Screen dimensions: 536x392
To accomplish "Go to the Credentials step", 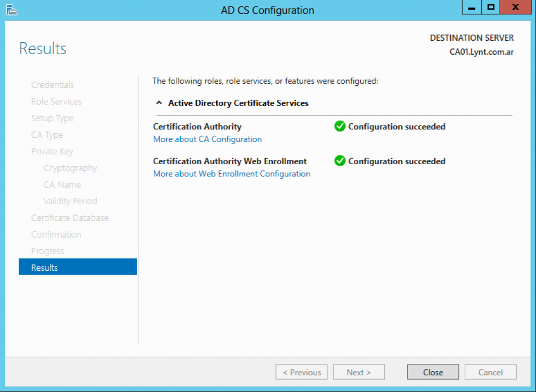I will (53, 85).
